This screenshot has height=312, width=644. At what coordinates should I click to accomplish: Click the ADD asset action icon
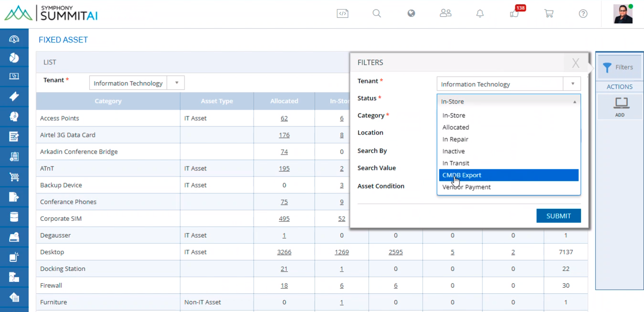[620, 106]
